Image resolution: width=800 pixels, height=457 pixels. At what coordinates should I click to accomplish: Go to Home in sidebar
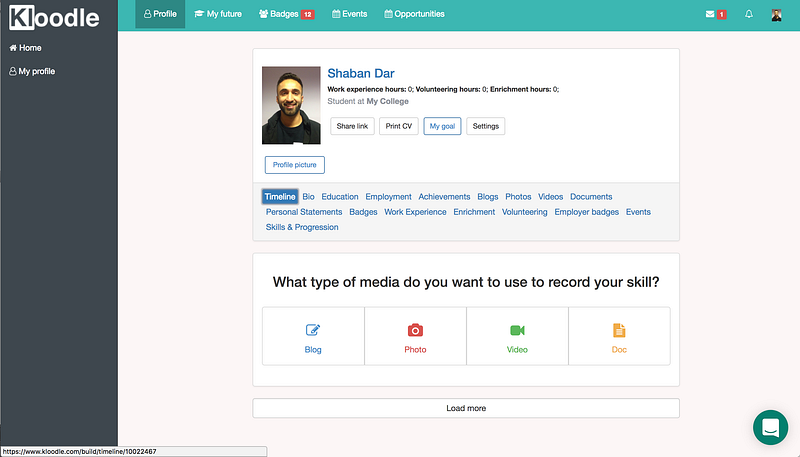[26, 48]
